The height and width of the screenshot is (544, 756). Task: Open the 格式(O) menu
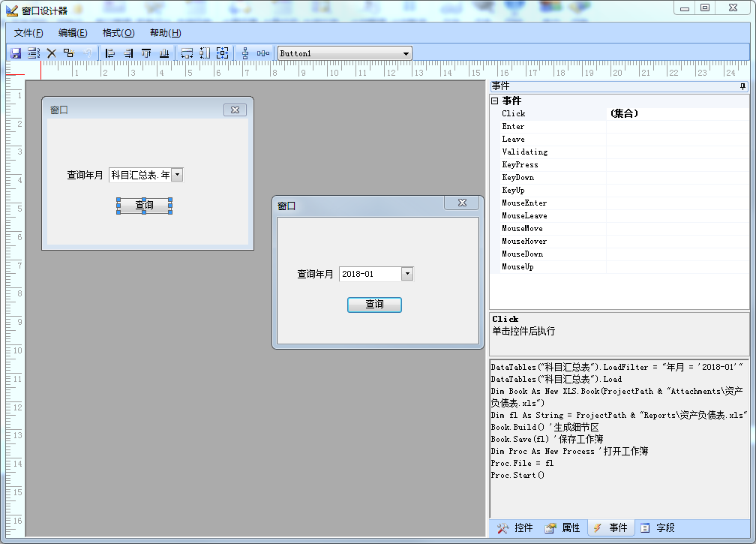click(x=118, y=33)
